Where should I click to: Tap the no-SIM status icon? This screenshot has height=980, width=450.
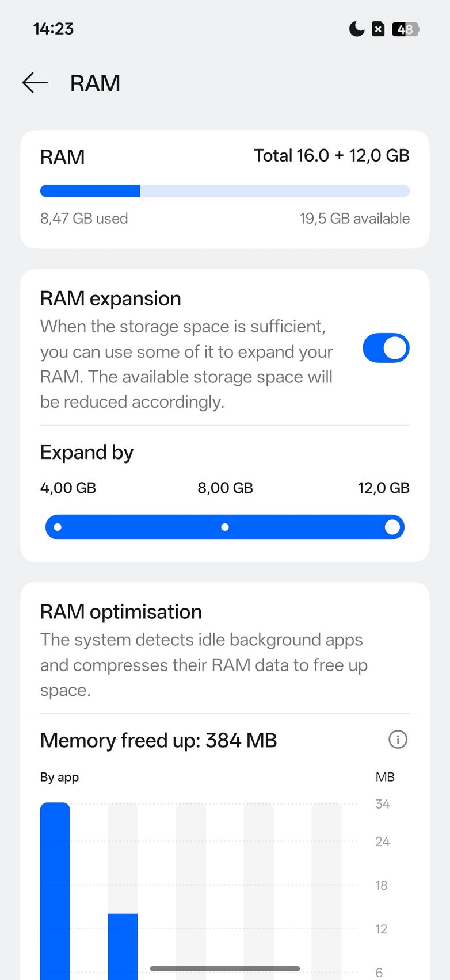coord(378,29)
